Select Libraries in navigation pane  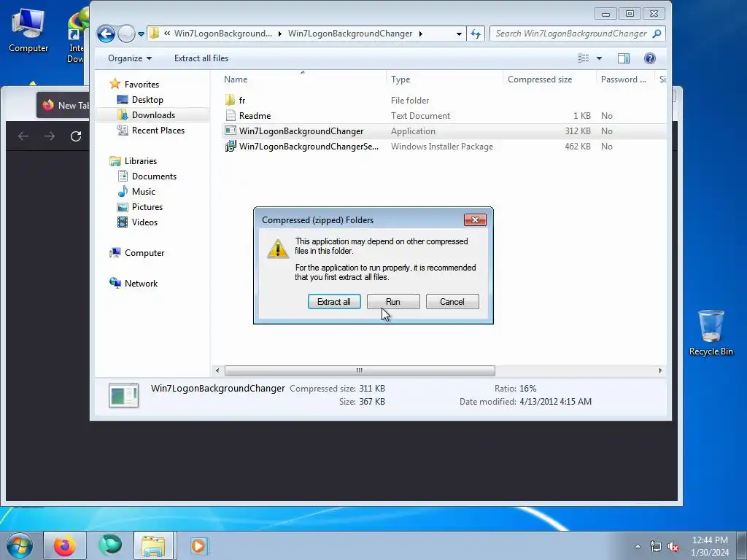coord(141,161)
